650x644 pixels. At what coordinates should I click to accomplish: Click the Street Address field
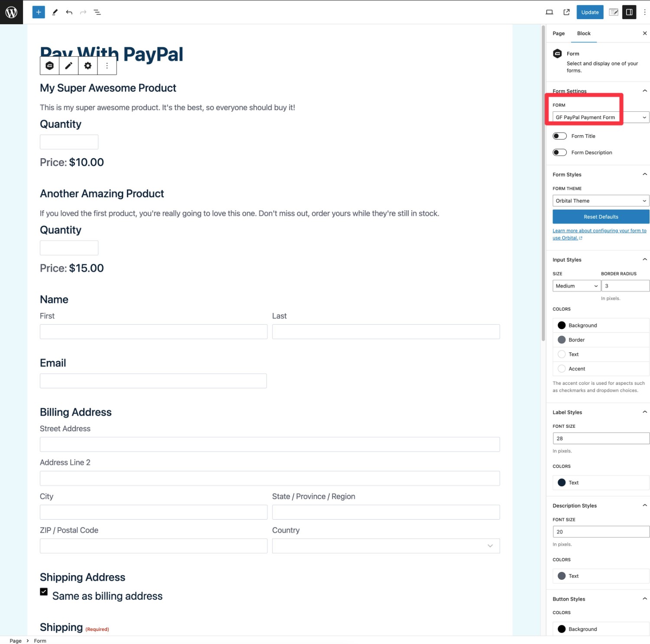(x=270, y=444)
